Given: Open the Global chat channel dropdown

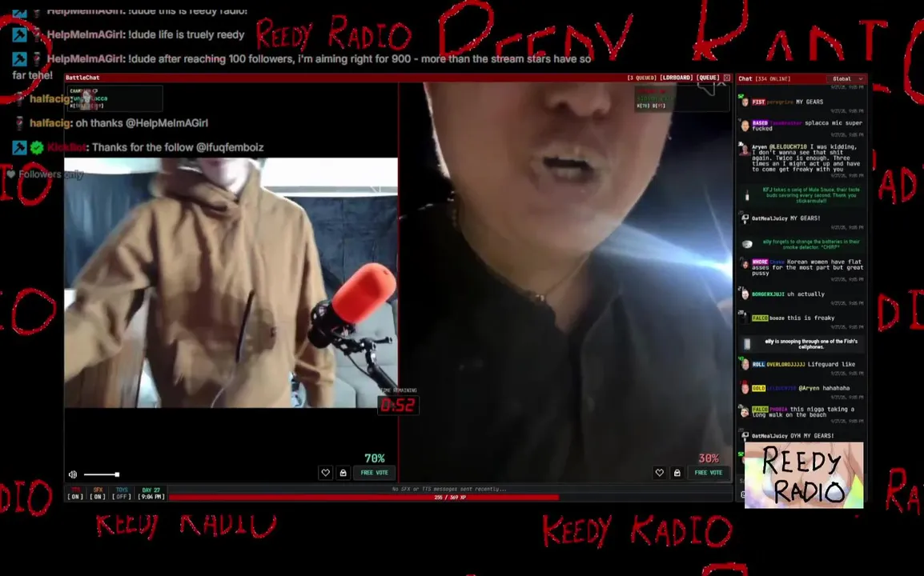Looking at the screenshot, I should [847, 78].
